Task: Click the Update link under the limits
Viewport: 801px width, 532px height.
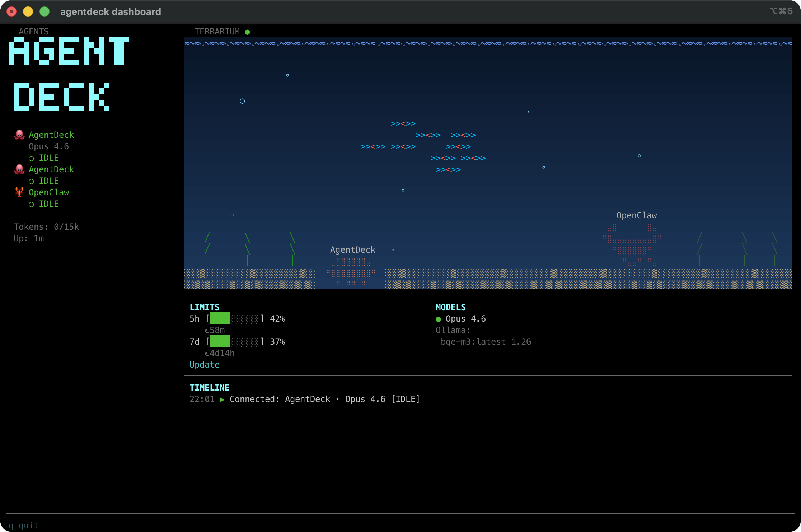Action: pos(204,365)
